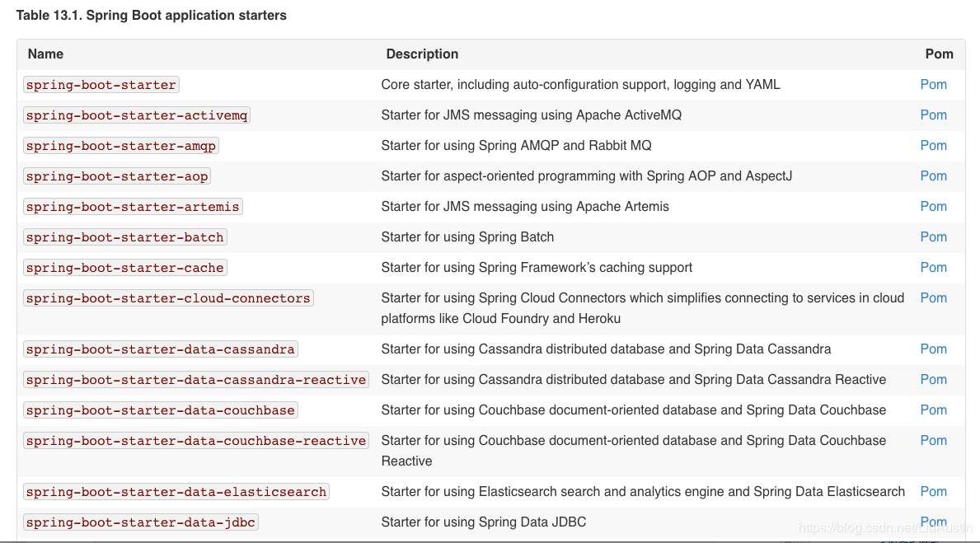Open Pom link for spring-boot-starter

933,85
